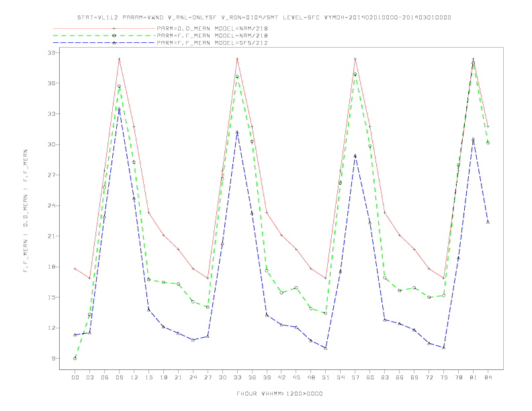Click x-axis tick label 27

point(208,377)
